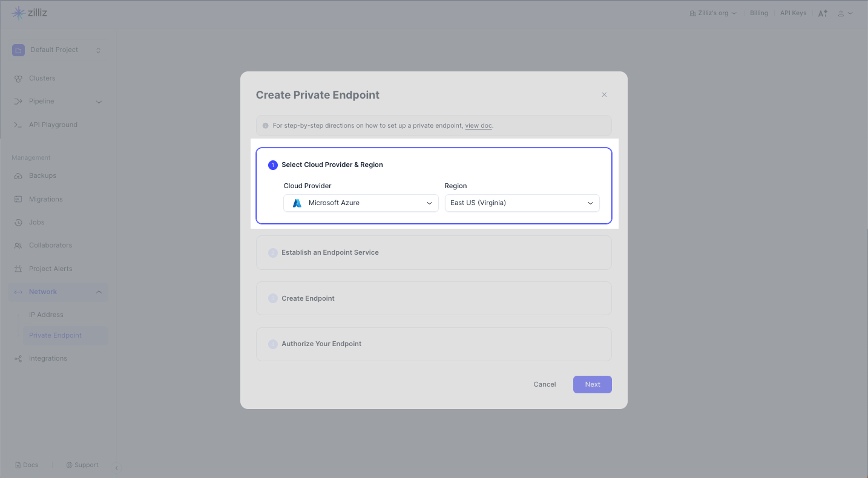
Task: Open the Region dropdown
Action: 522,203
